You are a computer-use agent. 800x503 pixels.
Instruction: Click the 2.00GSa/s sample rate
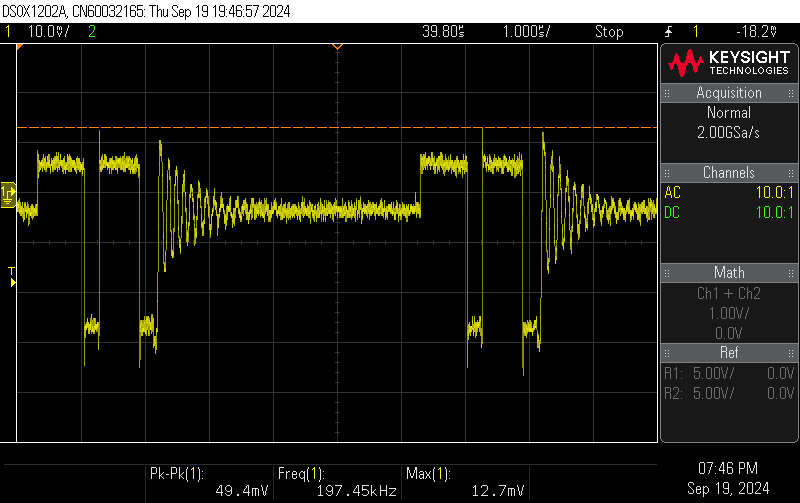pos(729,133)
